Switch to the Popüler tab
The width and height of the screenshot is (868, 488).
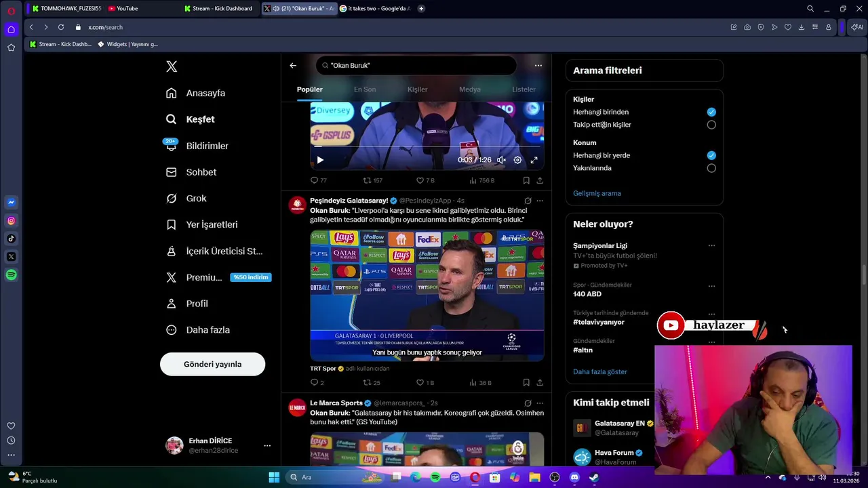[x=309, y=89]
